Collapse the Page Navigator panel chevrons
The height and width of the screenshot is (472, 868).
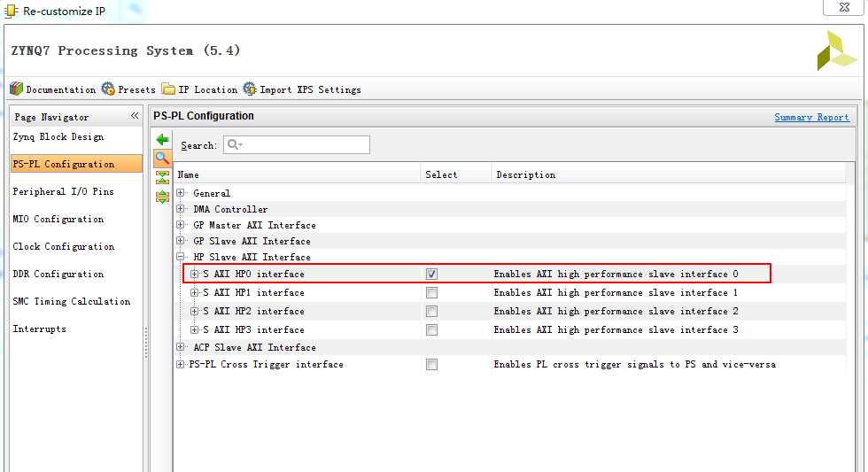tap(135, 116)
